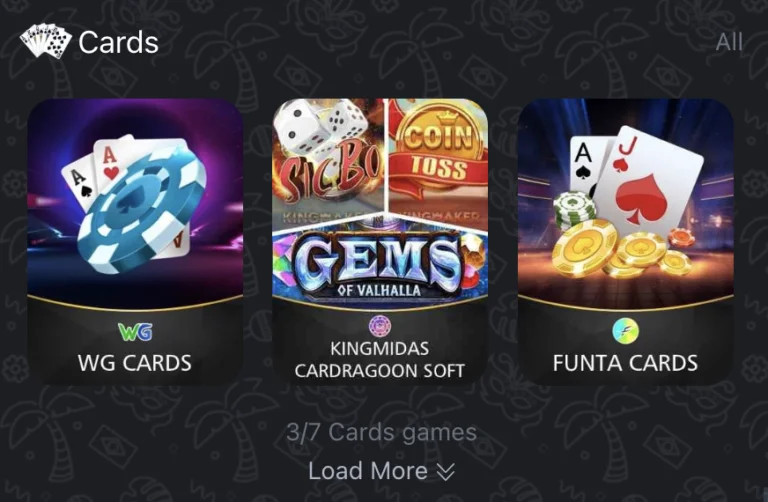Open the Gems of Valhalla banner
Viewport: 768px width, 502px height.
point(380,262)
